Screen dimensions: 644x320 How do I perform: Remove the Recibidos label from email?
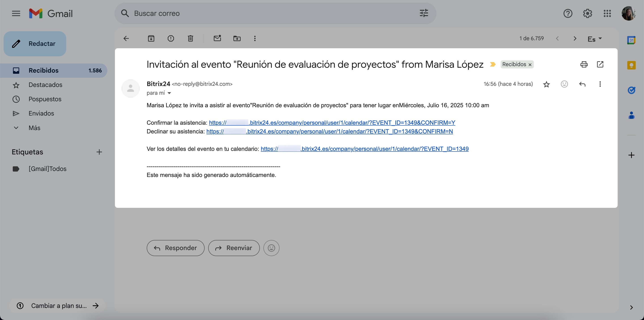[x=530, y=65]
